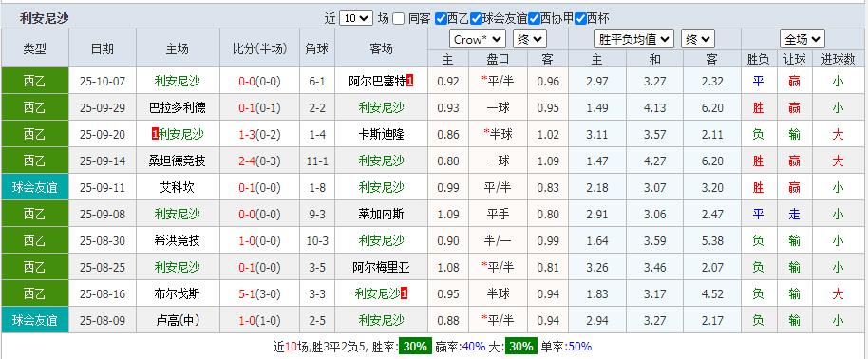This screenshot has width=868, height=359.
Task: Click corner count 10-3
Action: pos(317,240)
